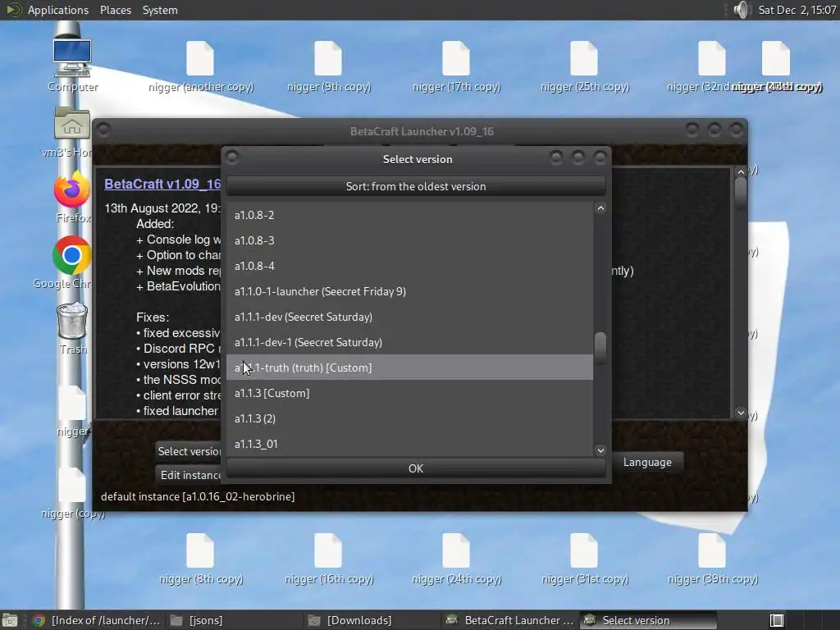Screen dimensions: 840x630
Task: Open window menu button of BetaCraft Launcher
Action: 103,130
